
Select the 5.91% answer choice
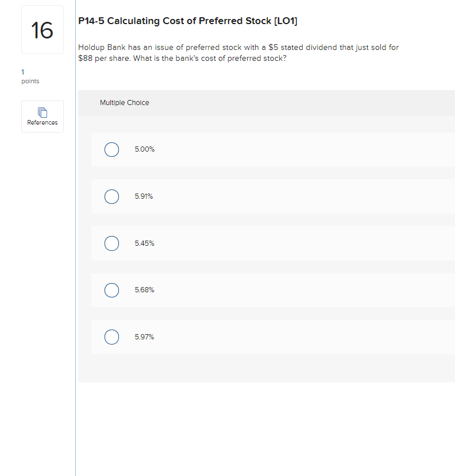tap(111, 196)
